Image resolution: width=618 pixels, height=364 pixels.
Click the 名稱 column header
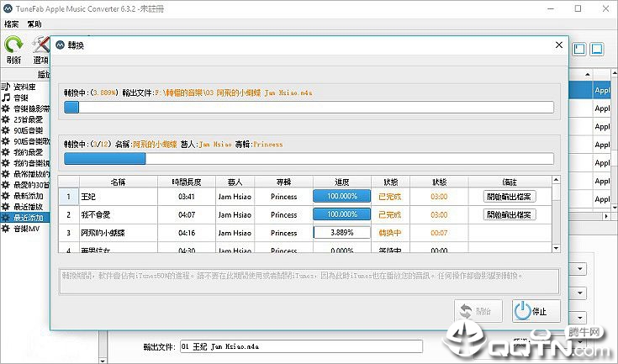(x=119, y=182)
